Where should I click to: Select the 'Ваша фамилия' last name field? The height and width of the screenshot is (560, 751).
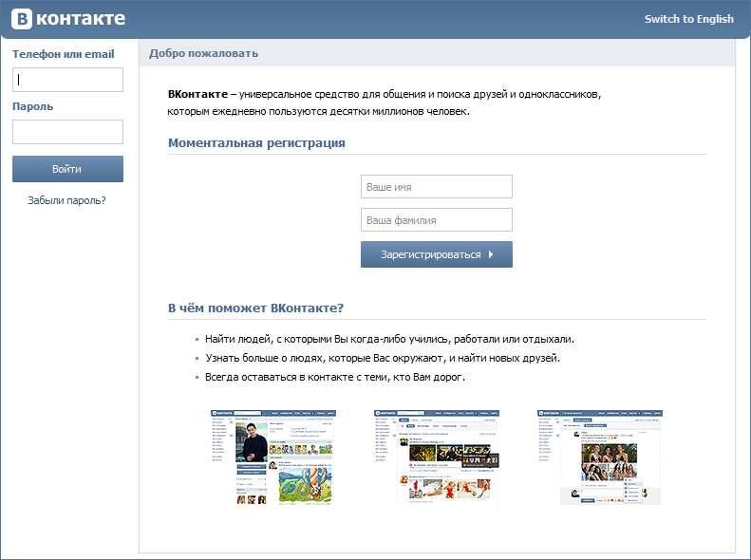point(436,220)
